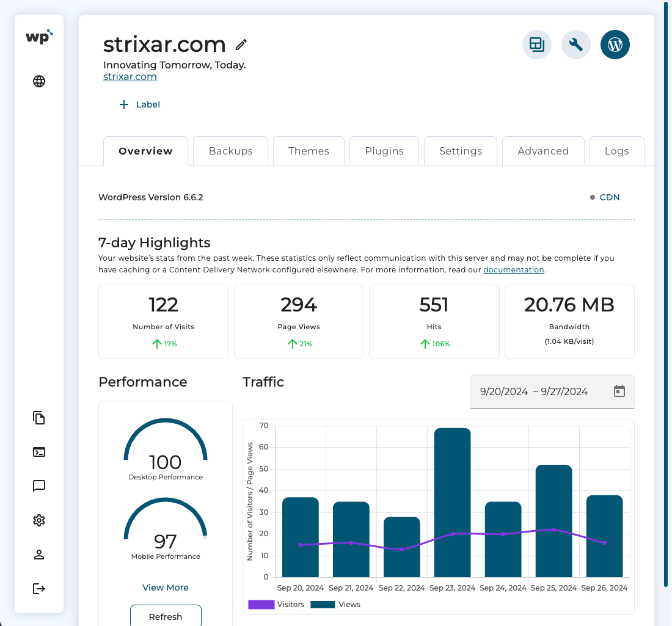Click the CDN status link

pyautogui.click(x=610, y=197)
